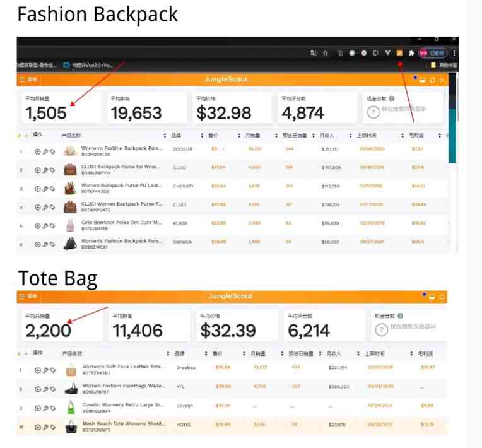
Task: Click pin icon on Mesh Beach Tote Womens row
Action: point(45,427)
